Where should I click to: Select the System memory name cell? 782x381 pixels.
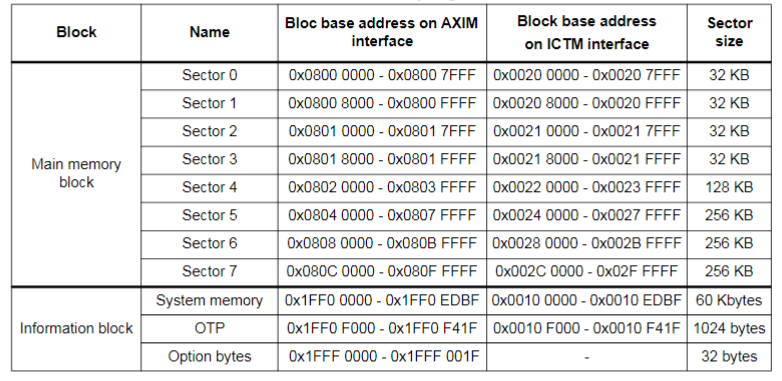point(209,300)
